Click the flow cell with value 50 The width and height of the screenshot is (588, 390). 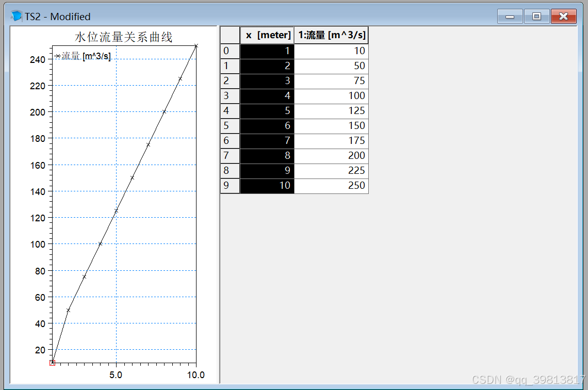point(332,66)
